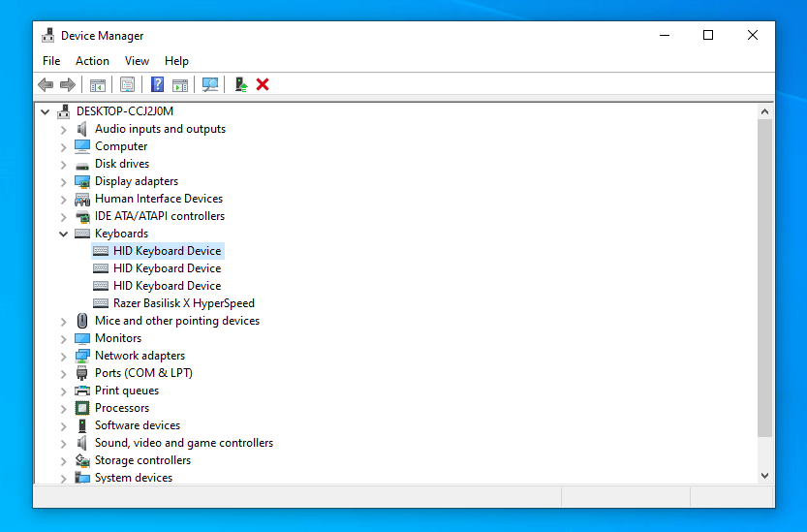Click Update device driver toolbar icon
807x532 pixels.
click(240, 84)
